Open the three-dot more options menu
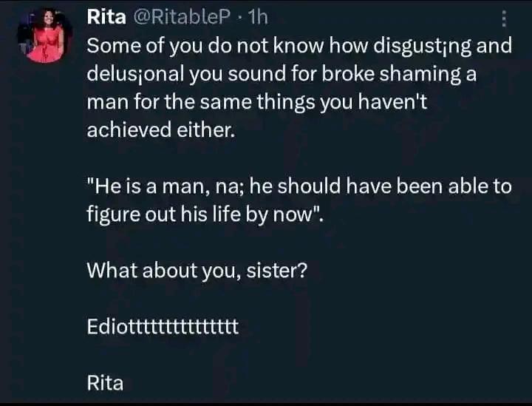Viewport: 532px width, 406px height. pyautogui.click(x=504, y=18)
